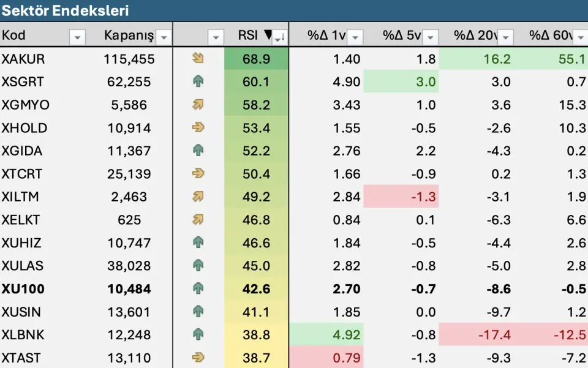
Task: Click the up arrow icon for XU100
Action: (198, 288)
